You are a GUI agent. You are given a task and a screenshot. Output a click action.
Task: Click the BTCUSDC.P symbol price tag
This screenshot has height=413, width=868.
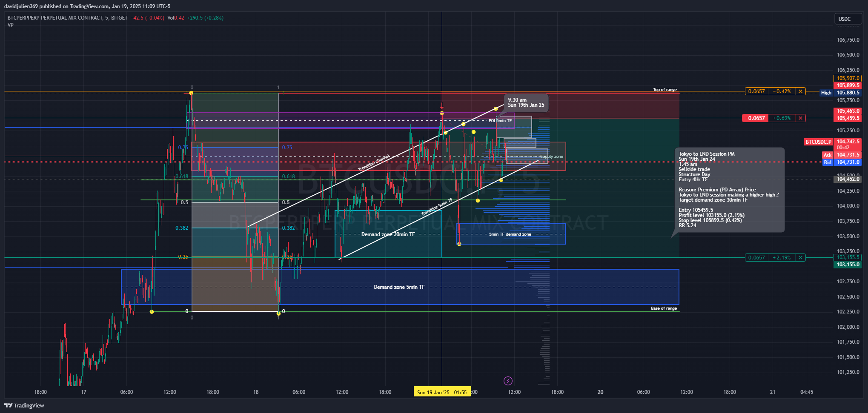tap(818, 142)
